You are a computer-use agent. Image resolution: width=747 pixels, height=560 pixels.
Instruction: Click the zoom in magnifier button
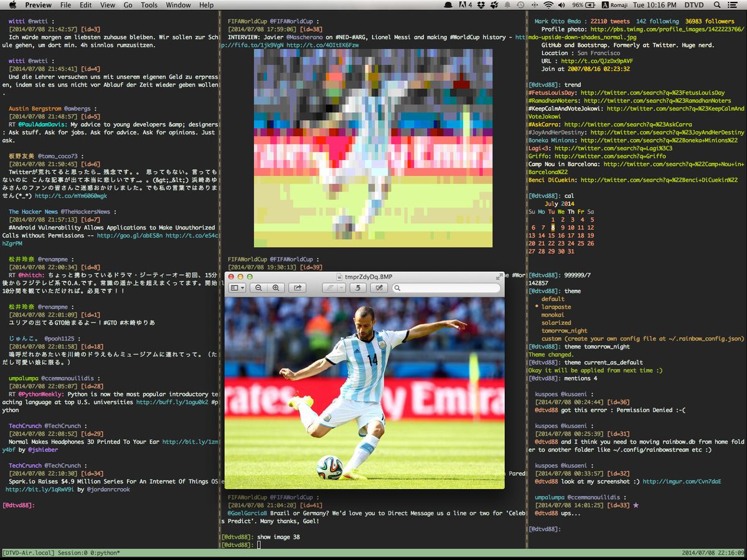275,288
